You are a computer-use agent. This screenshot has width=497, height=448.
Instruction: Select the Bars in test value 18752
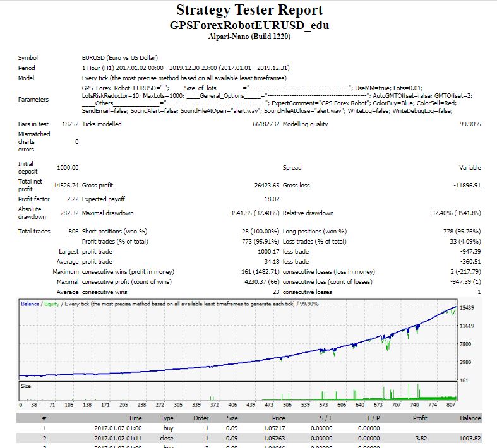click(70, 124)
